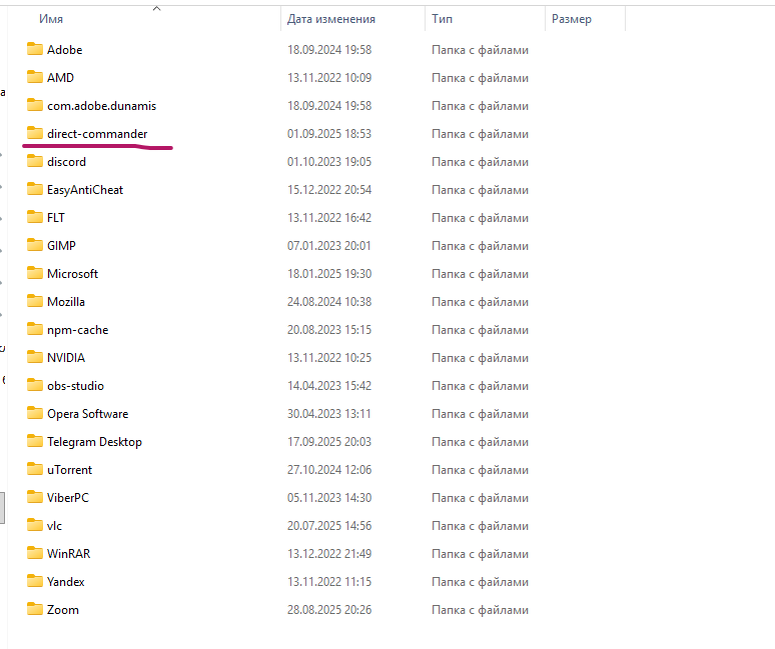Viewport: 775px width, 649px height.
Task: Select the obs-studio folder name
Action: [x=75, y=386]
